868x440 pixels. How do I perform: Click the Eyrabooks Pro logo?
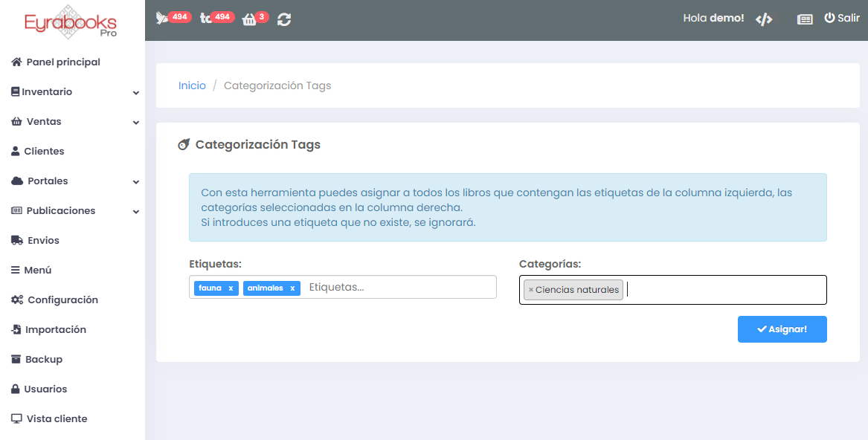[x=71, y=22]
